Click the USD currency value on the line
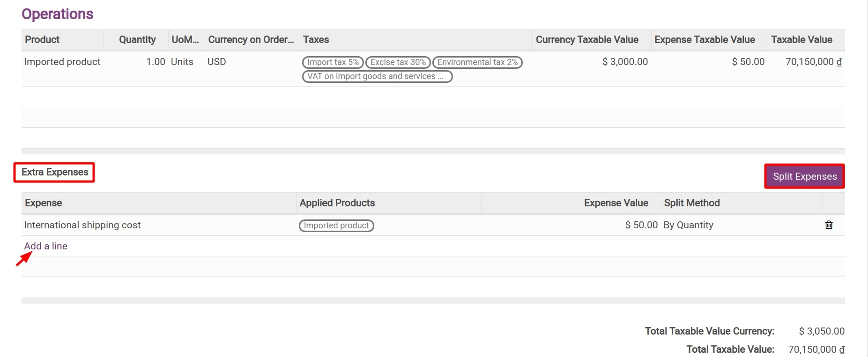The width and height of the screenshot is (868, 357). coord(216,61)
